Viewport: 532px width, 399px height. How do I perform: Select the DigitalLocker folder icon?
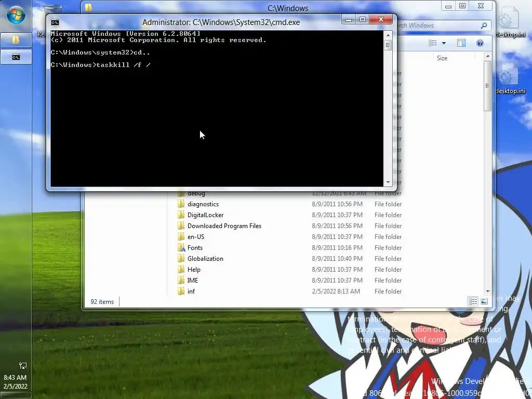click(x=181, y=215)
